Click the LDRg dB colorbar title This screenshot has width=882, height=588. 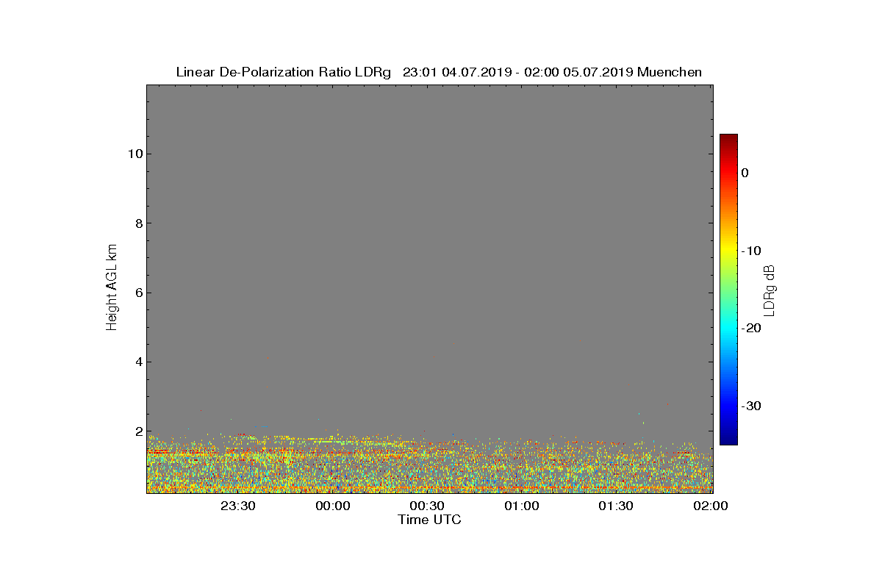pyautogui.click(x=770, y=290)
